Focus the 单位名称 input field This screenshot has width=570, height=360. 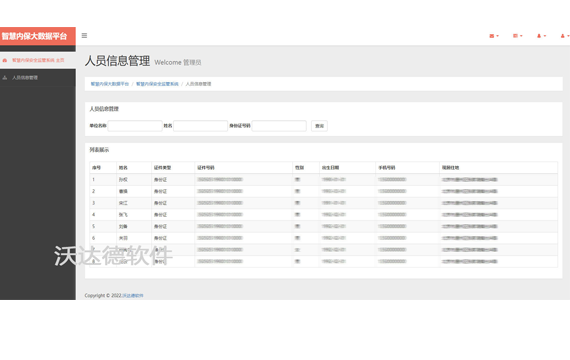(x=135, y=126)
